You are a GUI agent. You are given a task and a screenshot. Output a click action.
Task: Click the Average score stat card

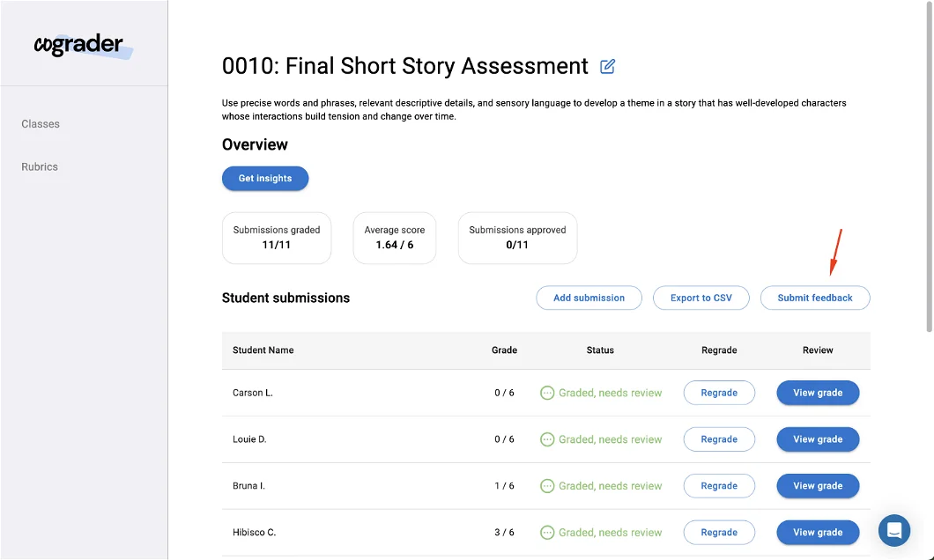[x=394, y=238]
